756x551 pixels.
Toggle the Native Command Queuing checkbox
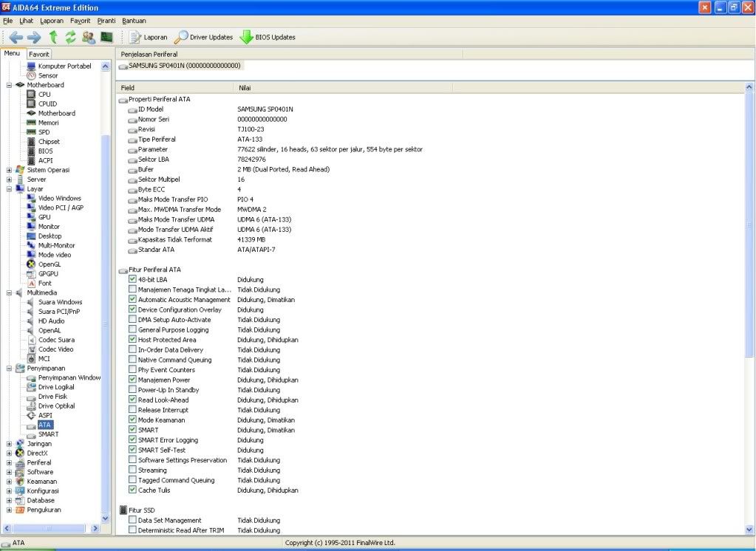132,360
